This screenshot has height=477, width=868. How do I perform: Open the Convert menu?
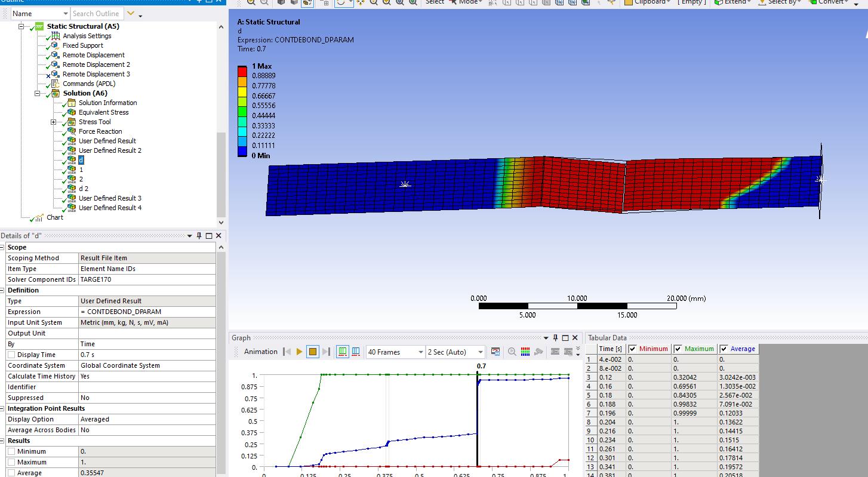coord(829,2)
